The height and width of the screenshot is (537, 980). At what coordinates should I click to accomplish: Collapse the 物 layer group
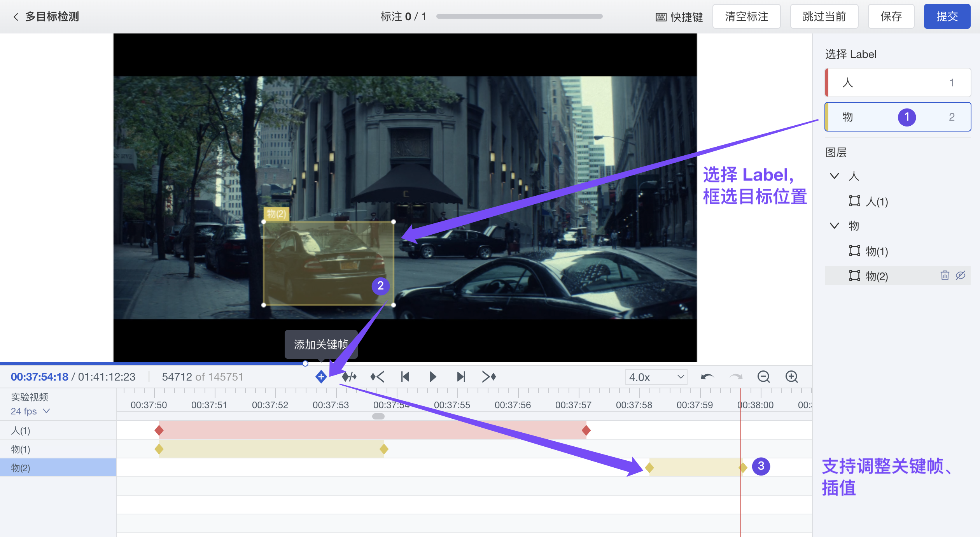point(834,226)
